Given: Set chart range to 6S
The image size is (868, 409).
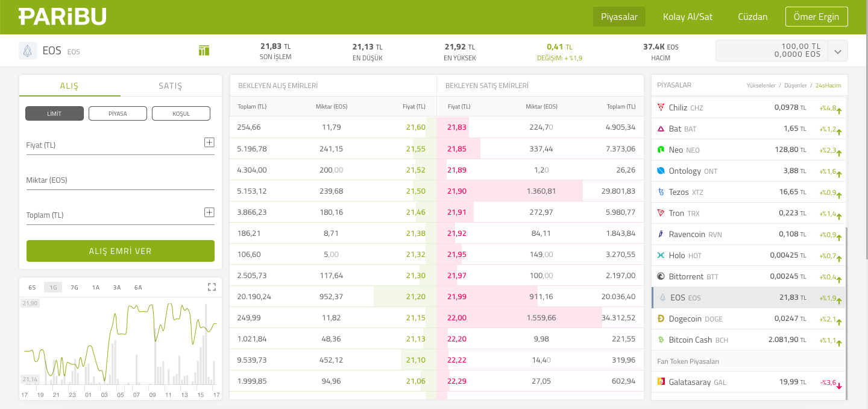Looking at the screenshot, I should point(32,287).
